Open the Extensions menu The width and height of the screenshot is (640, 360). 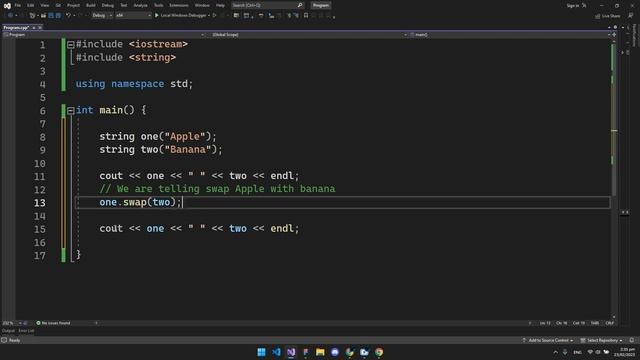pyautogui.click(x=179, y=5)
